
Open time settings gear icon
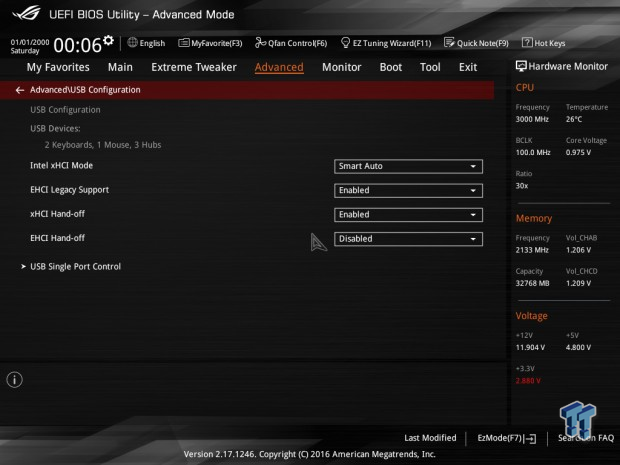point(108,40)
